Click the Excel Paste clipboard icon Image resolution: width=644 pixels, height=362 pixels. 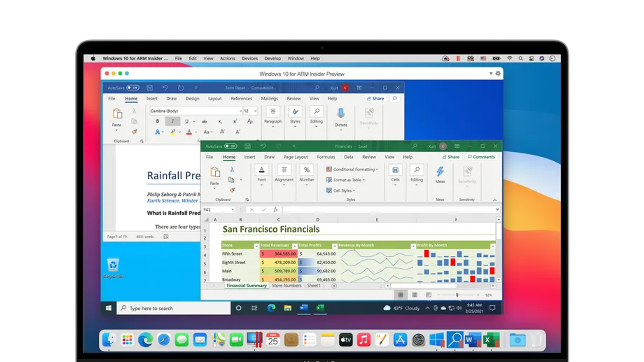pos(215,172)
